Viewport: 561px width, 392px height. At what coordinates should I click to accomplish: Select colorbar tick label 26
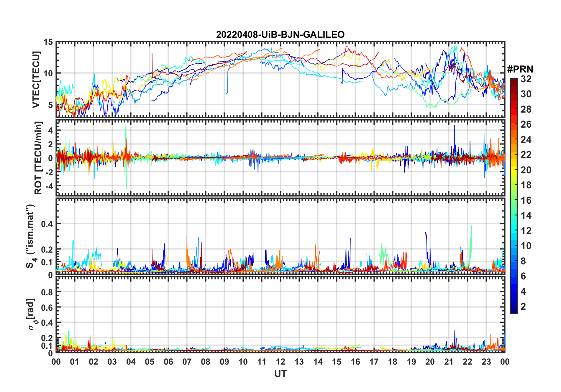click(x=526, y=124)
